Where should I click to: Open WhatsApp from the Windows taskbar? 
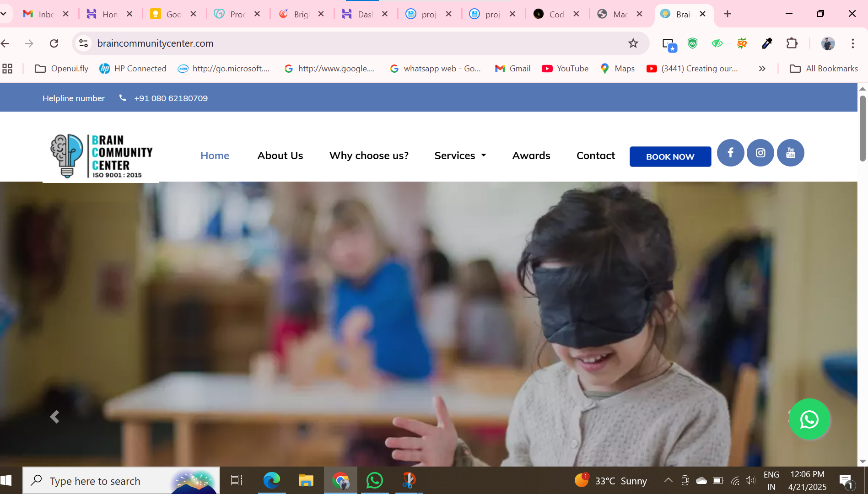(374, 480)
